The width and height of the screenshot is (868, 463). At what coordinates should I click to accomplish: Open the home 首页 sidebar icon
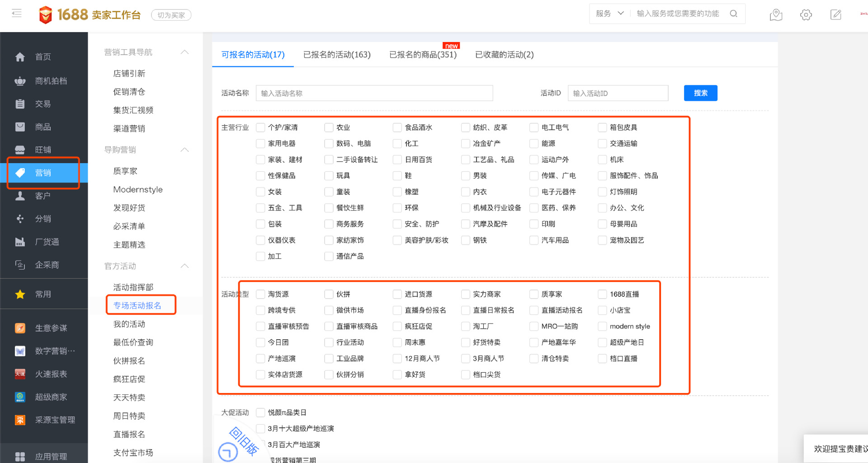coord(20,57)
